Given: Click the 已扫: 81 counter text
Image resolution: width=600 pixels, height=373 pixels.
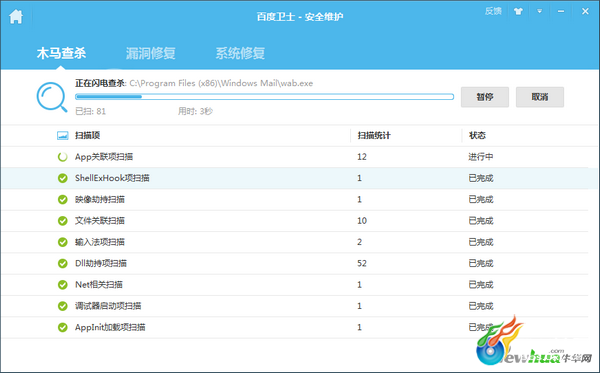Looking at the screenshot, I should click(90, 111).
